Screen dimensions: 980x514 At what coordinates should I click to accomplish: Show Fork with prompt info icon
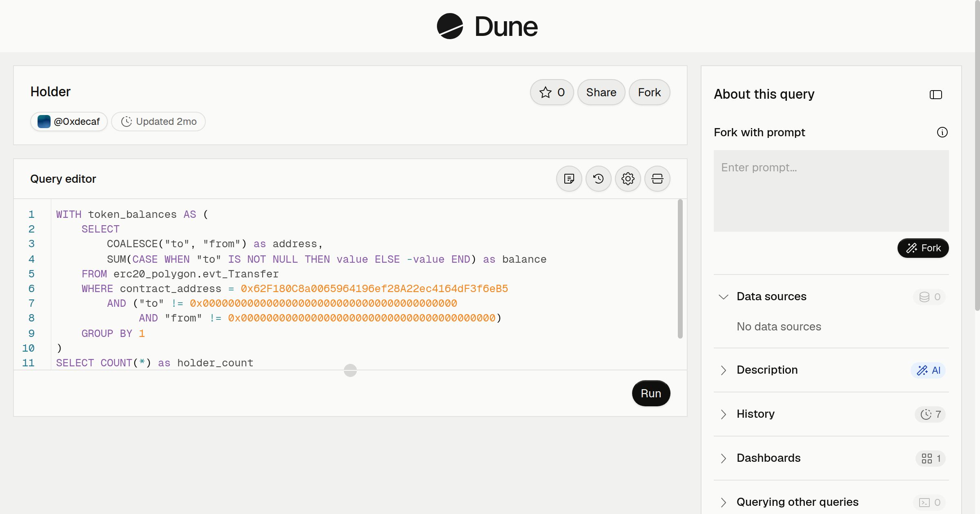point(942,132)
